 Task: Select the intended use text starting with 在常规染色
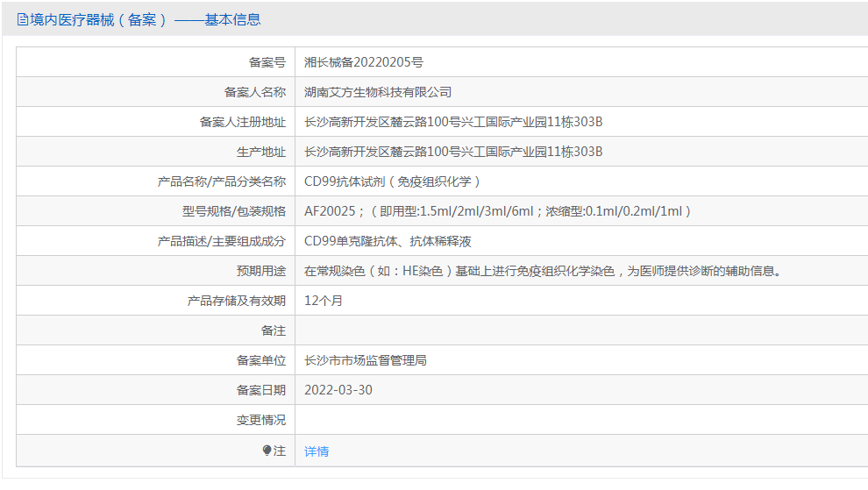[x=543, y=272]
